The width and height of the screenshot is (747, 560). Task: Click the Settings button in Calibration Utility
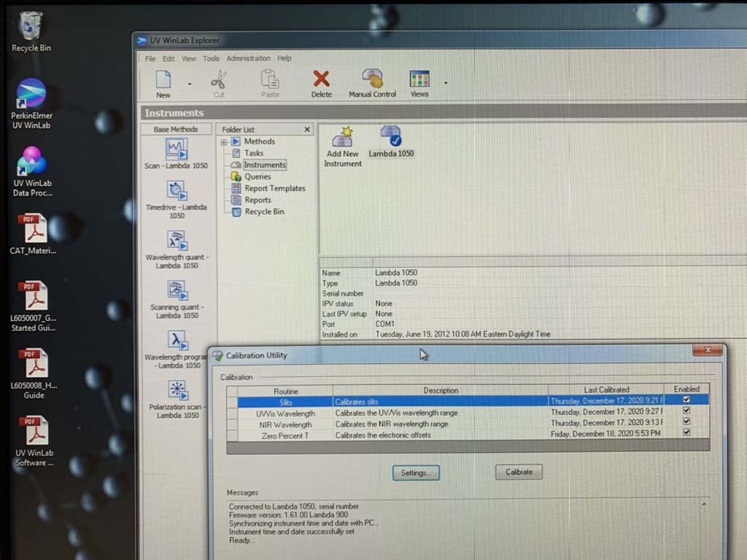[415, 472]
